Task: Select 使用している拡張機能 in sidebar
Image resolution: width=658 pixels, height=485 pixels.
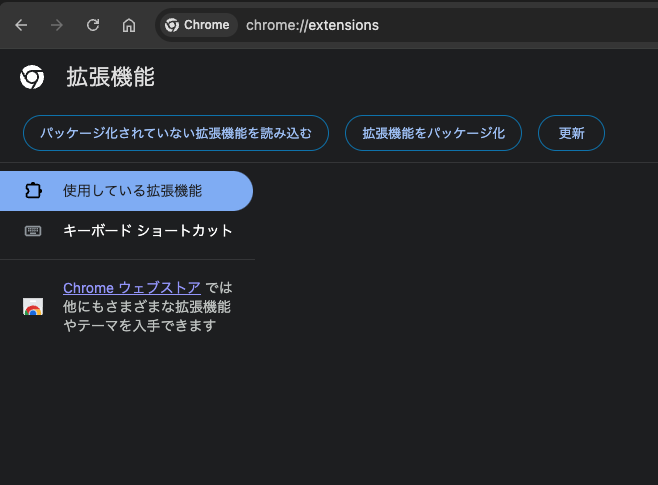Action: coord(126,191)
